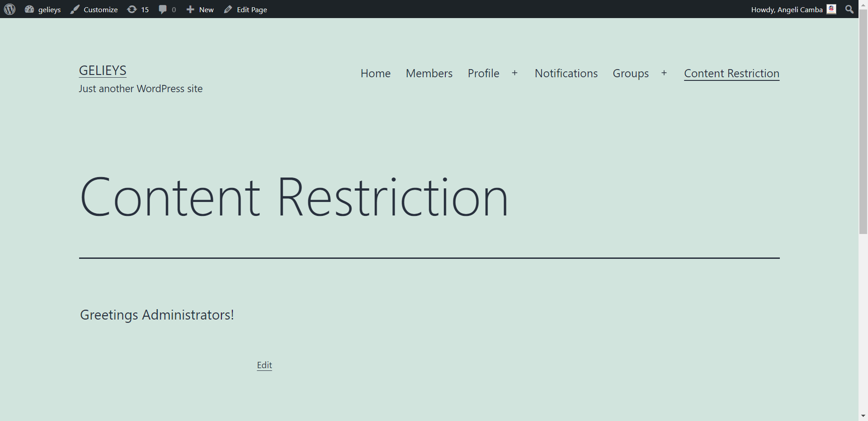The image size is (868, 421).
Task: Open the WordPress logo menu
Action: click(9, 9)
